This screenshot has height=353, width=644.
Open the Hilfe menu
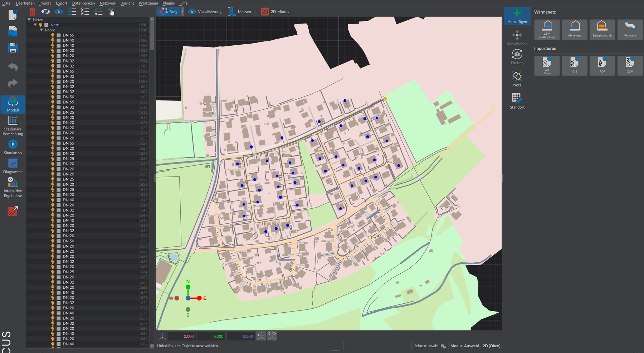184,3
